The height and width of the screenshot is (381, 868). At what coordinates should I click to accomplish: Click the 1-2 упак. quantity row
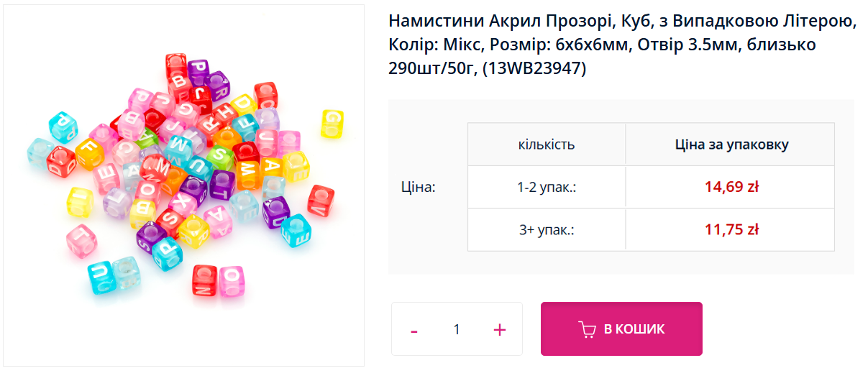tap(547, 187)
